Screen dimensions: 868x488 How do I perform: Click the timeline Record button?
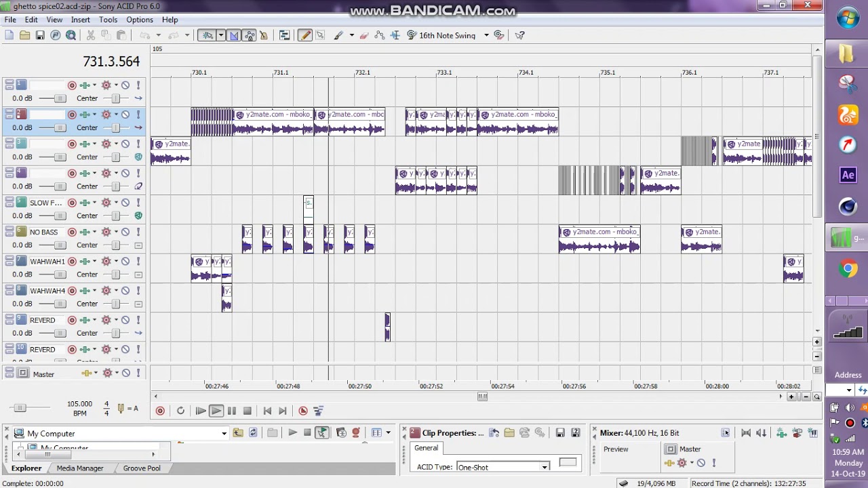160,411
